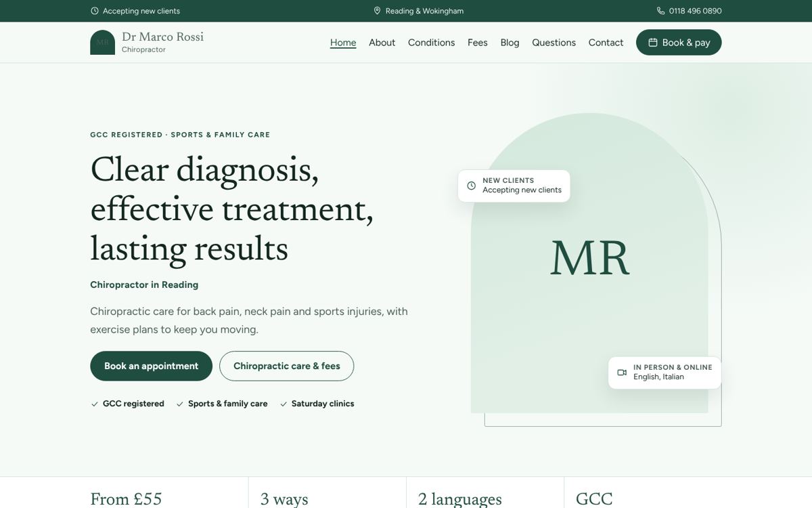View the Questions page
The image size is (812, 508).
coord(554,43)
